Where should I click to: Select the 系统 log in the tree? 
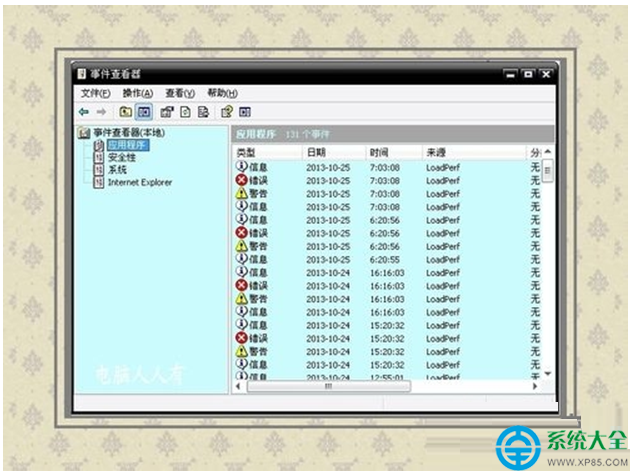117,170
